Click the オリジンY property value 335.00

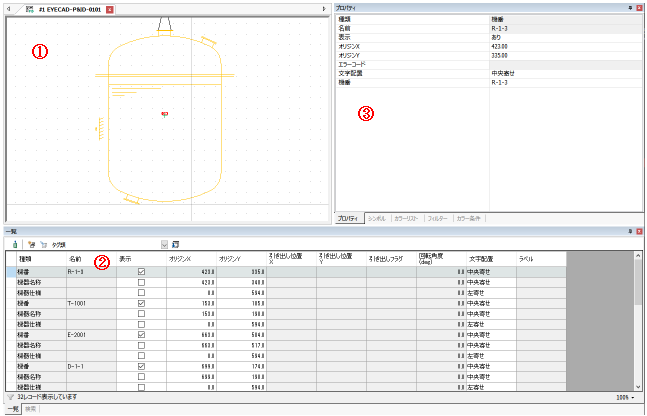566,56
